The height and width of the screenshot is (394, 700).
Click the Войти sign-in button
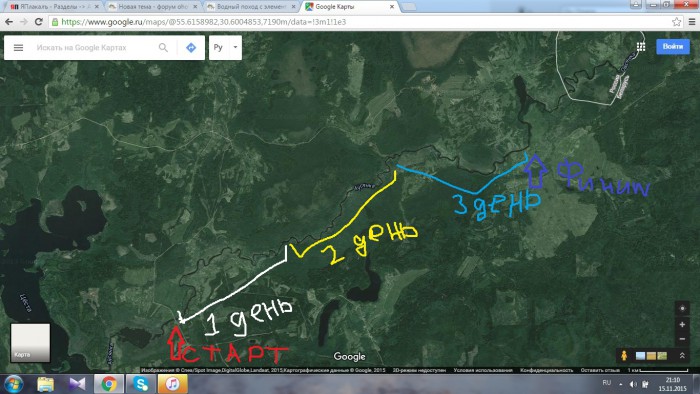[x=673, y=46]
